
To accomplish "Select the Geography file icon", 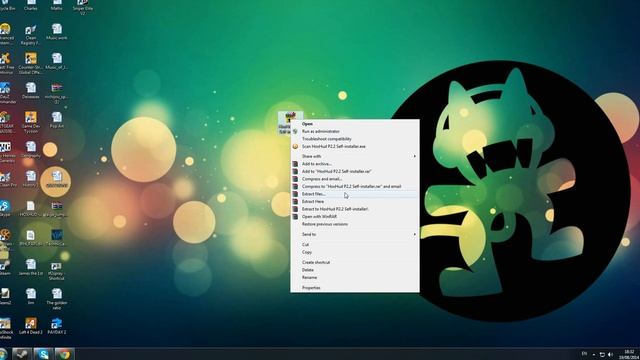I will click(x=31, y=149).
